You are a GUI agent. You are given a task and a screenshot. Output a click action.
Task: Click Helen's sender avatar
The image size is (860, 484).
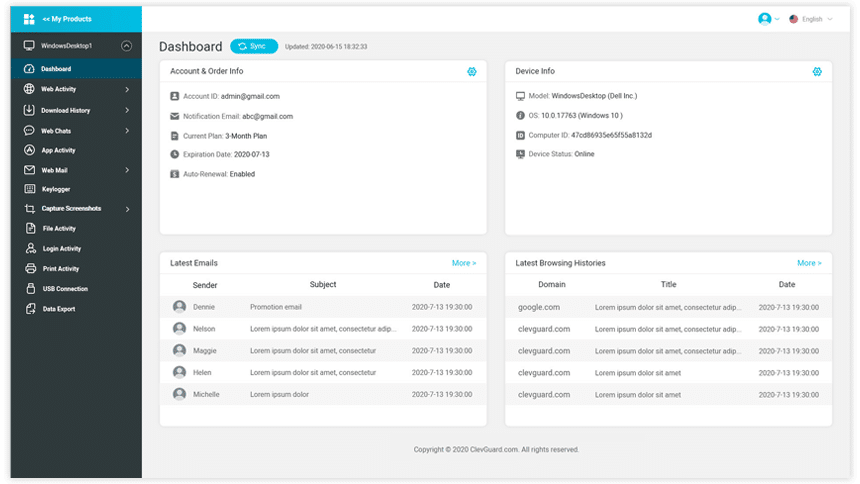tap(179, 372)
